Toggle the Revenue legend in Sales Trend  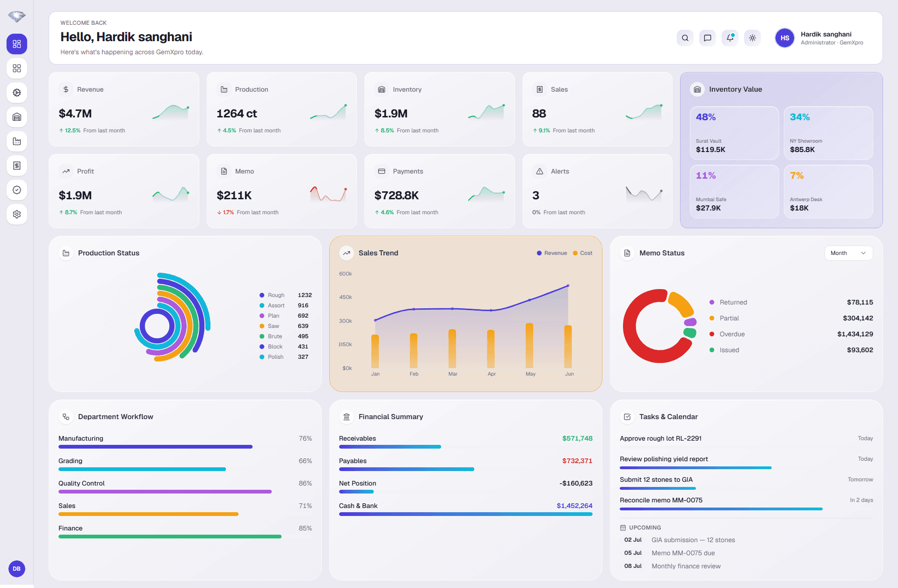point(552,253)
